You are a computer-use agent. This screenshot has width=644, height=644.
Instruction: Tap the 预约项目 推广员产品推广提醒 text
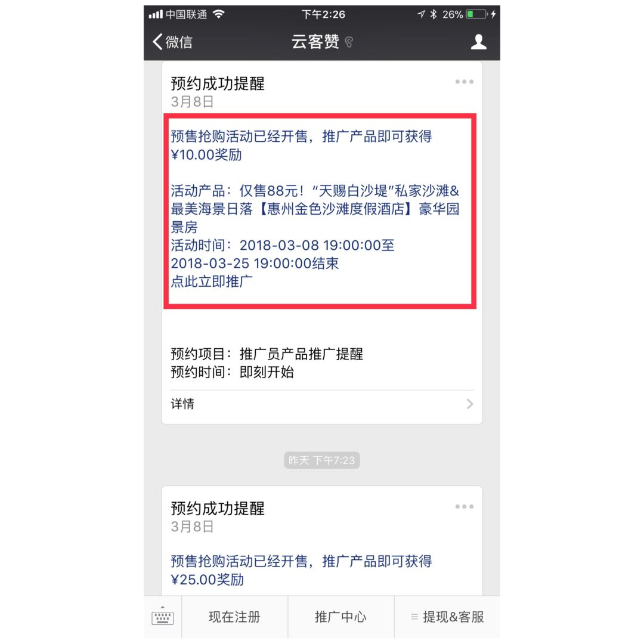(267, 354)
